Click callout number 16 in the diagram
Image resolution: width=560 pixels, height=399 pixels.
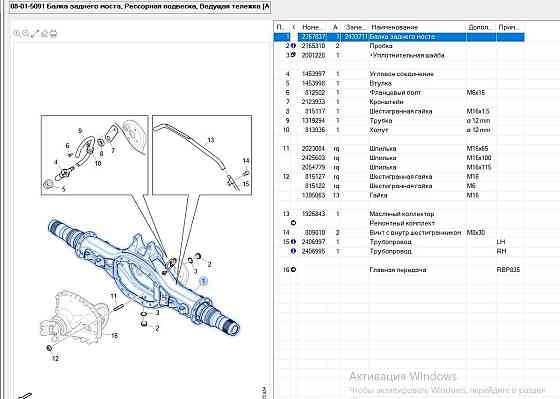point(114,335)
